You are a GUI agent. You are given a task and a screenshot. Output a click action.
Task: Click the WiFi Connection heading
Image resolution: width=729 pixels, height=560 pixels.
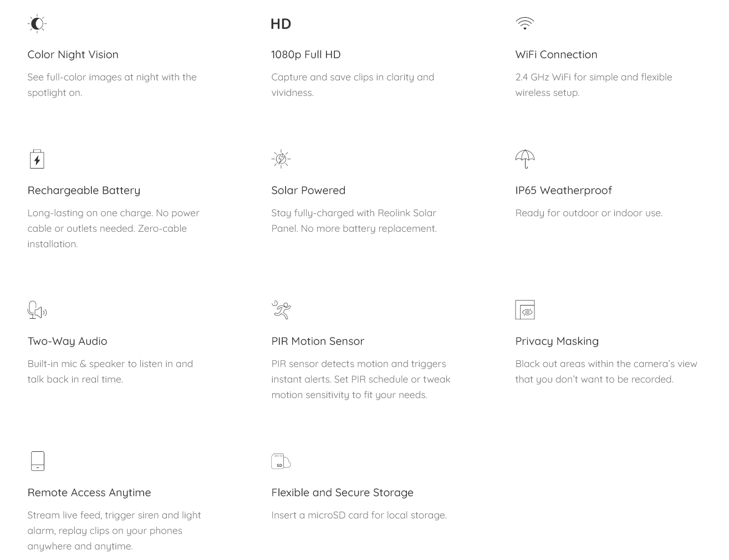557,54
